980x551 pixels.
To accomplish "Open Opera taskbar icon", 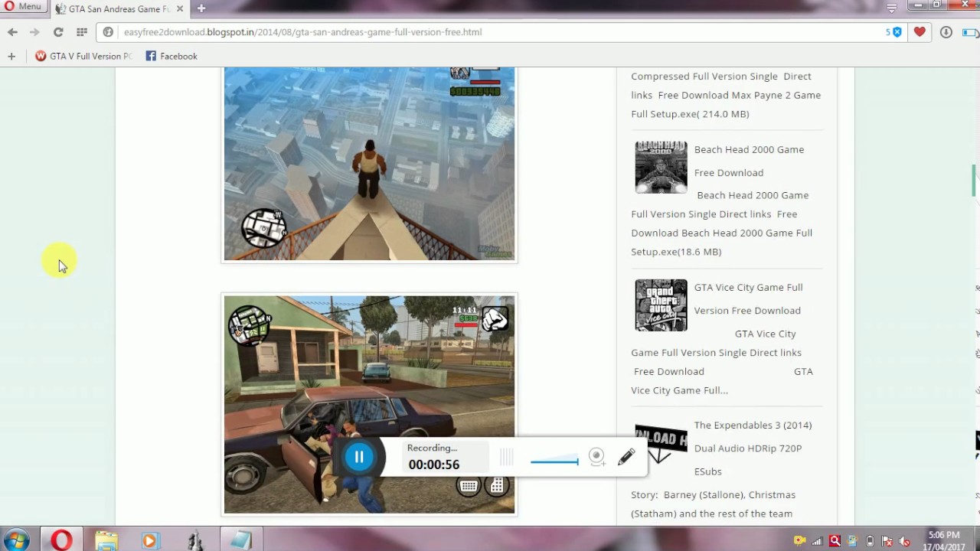I will pyautogui.click(x=61, y=540).
